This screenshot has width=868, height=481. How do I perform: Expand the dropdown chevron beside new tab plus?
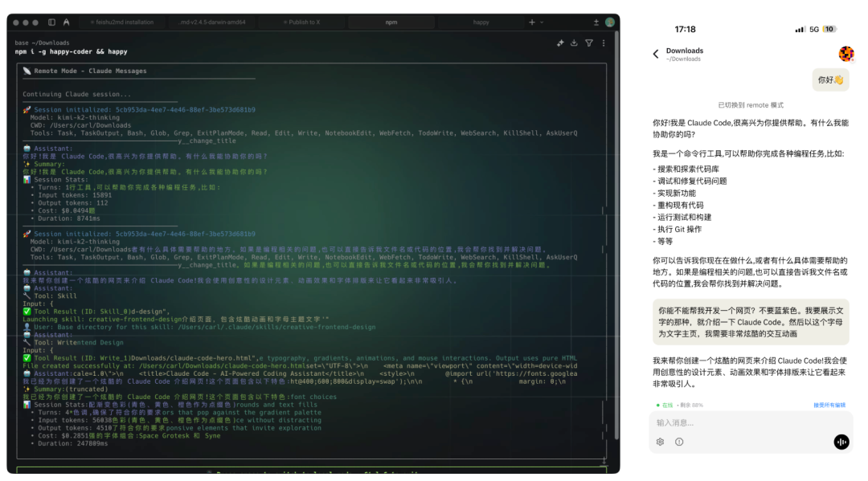[542, 22]
